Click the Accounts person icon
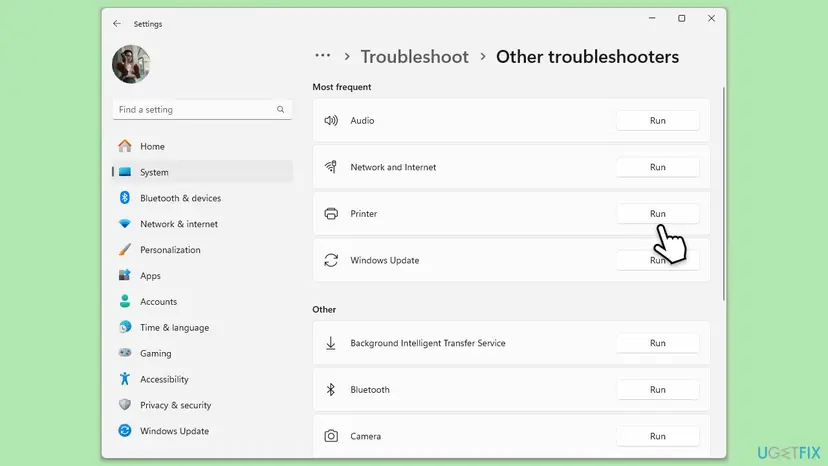Screen dimensions: 828x466 click(125, 301)
